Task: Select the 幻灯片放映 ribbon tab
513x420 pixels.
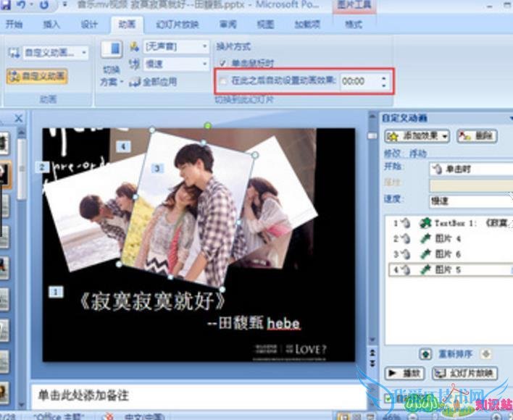Action: click(177, 25)
